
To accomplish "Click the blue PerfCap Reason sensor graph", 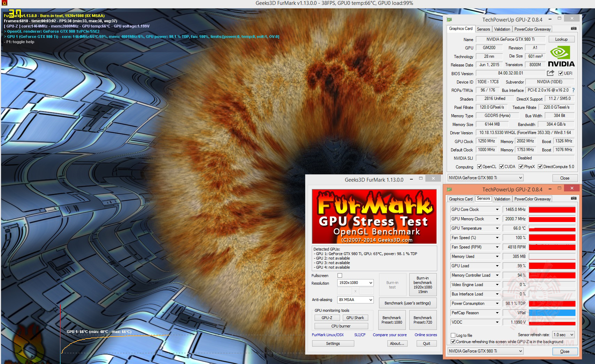I will pos(552,313).
